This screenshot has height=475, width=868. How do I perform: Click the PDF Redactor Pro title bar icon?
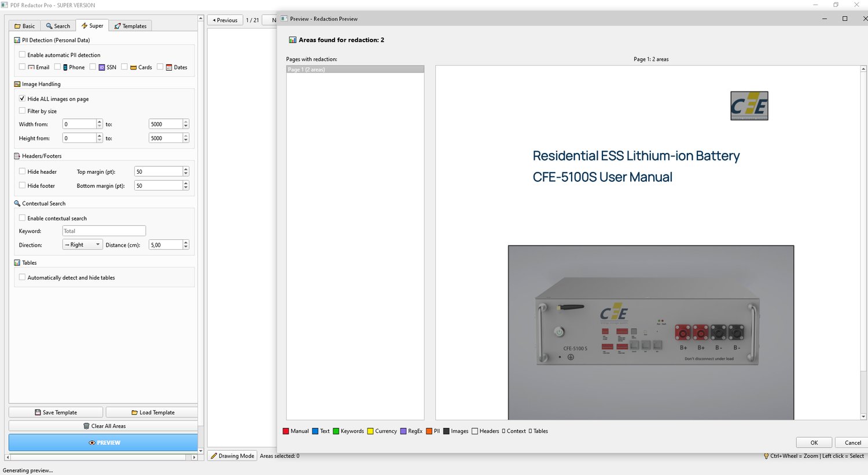coord(5,5)
